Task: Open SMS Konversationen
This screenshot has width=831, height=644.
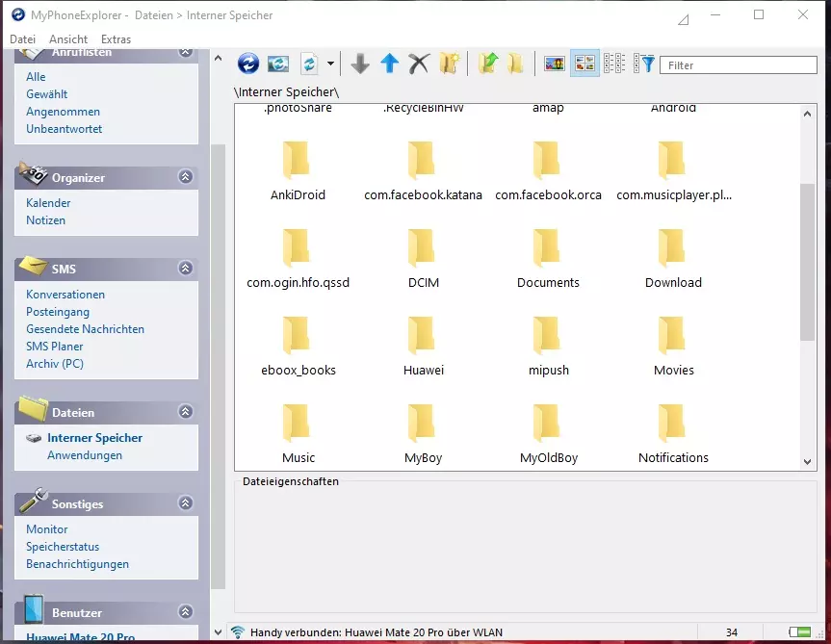Action: tap(65, 295)
